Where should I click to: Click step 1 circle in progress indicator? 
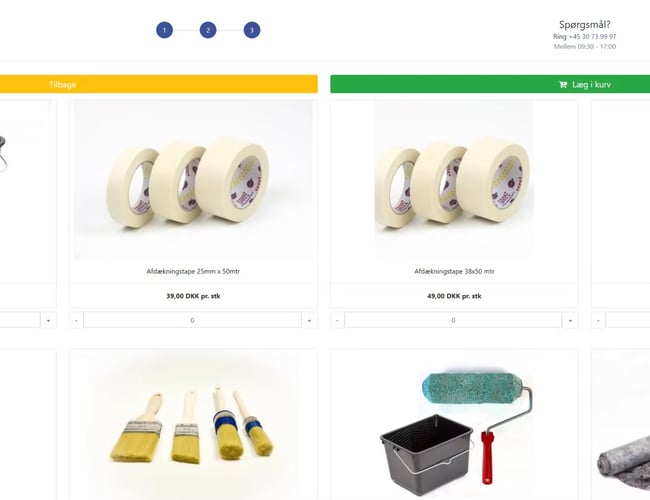[165, 30]
